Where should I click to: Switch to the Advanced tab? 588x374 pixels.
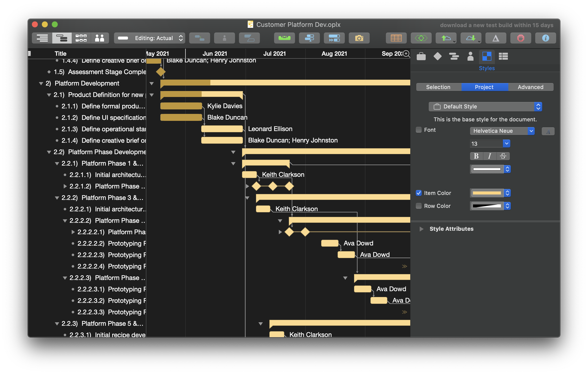click(x=530, y=87)
